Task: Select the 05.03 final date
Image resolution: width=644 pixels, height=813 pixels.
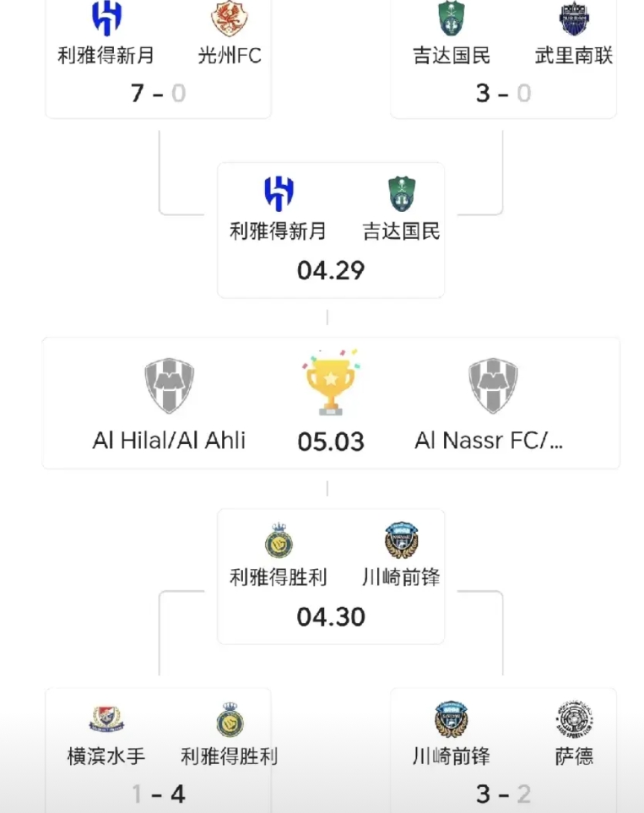Action: point(331,442)
